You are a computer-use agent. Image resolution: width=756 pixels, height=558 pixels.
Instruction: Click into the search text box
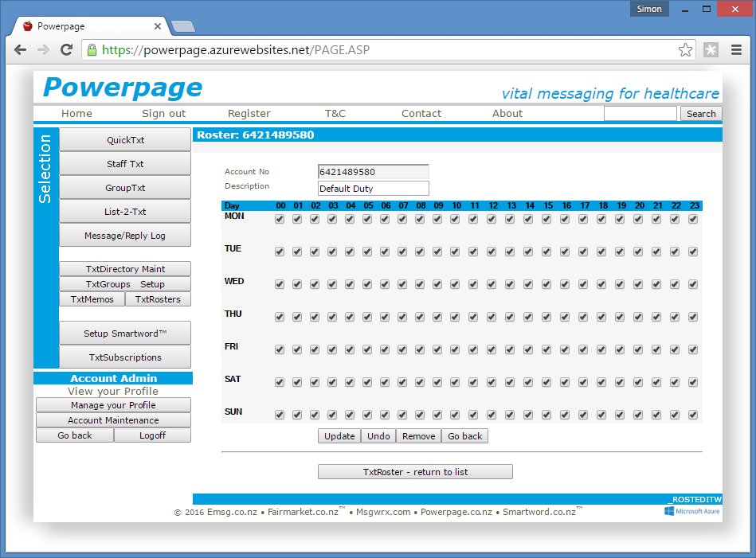[640, 114]
